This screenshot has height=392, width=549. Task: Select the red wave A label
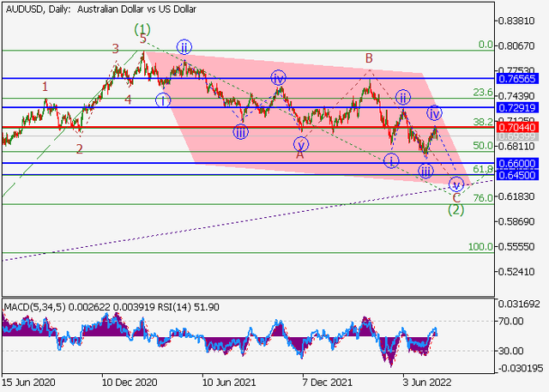coord(300,154)
